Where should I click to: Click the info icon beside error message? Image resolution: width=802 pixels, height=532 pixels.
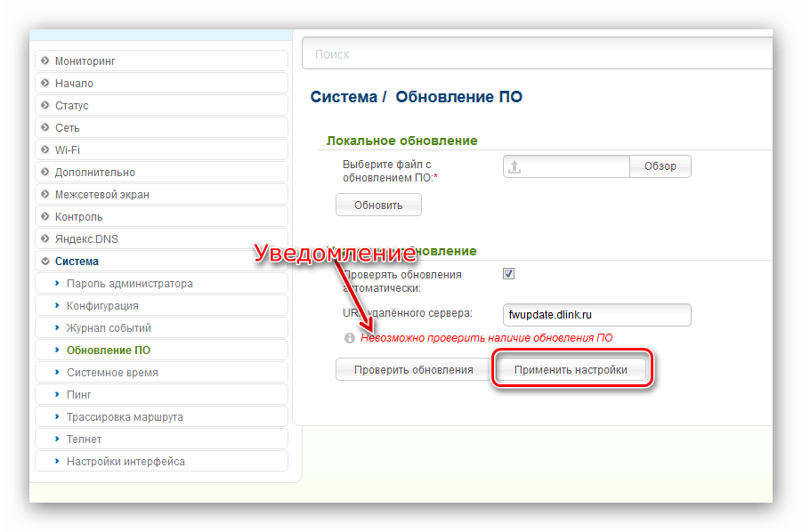point(349,338)
